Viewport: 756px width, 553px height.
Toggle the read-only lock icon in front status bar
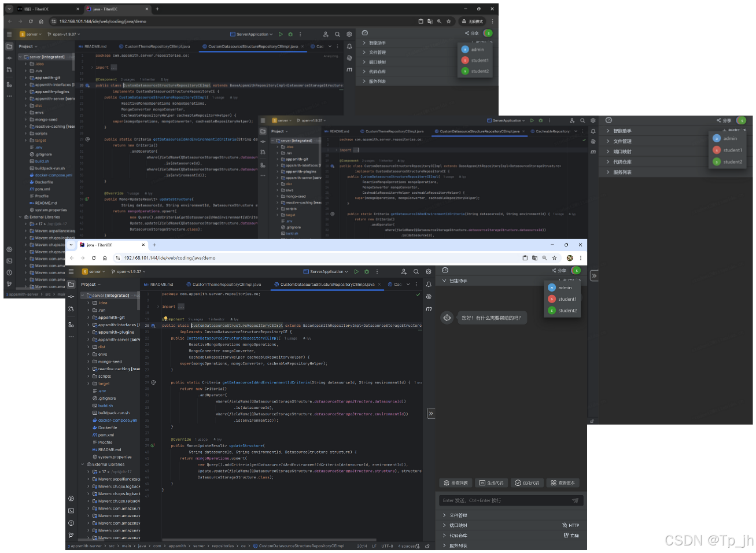427,546
